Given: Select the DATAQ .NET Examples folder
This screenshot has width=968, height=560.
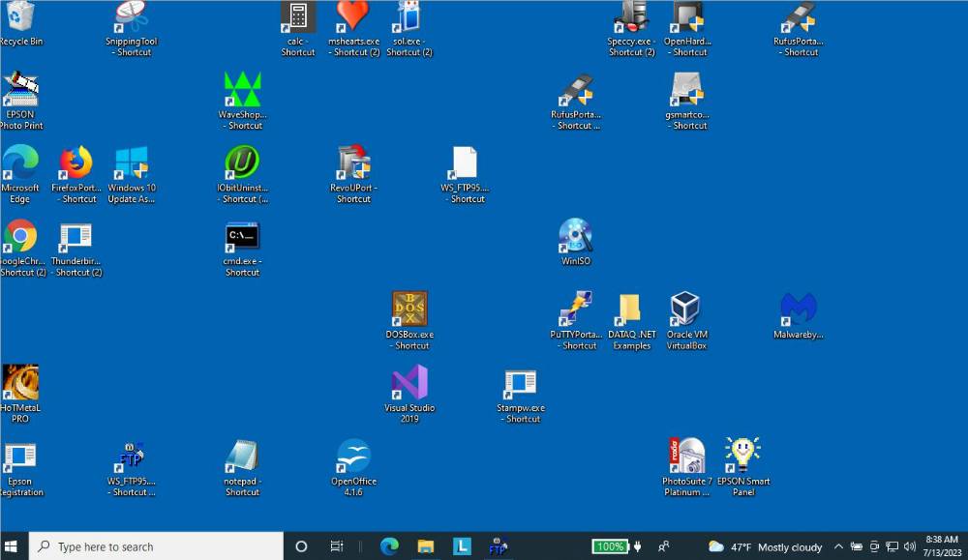Looking at the screenshot, I should click(631, 321).
